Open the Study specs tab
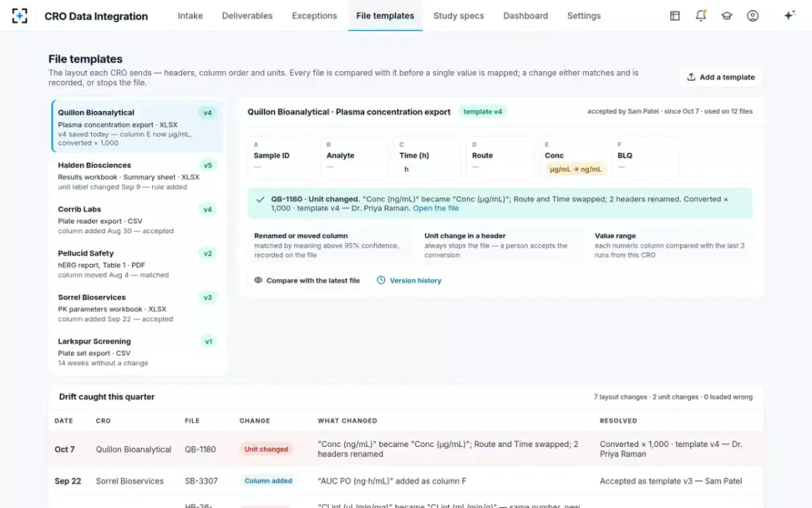This screenshot has width=812, height=508. [x=459, y=16]
